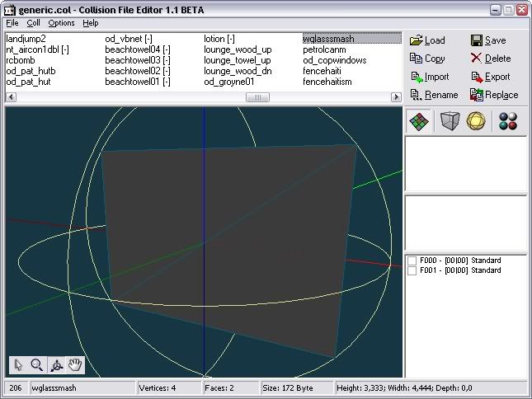Viewport: 532px width, 399px height.
Task: Show collision boxes view icon
Action: coord(450,121)
